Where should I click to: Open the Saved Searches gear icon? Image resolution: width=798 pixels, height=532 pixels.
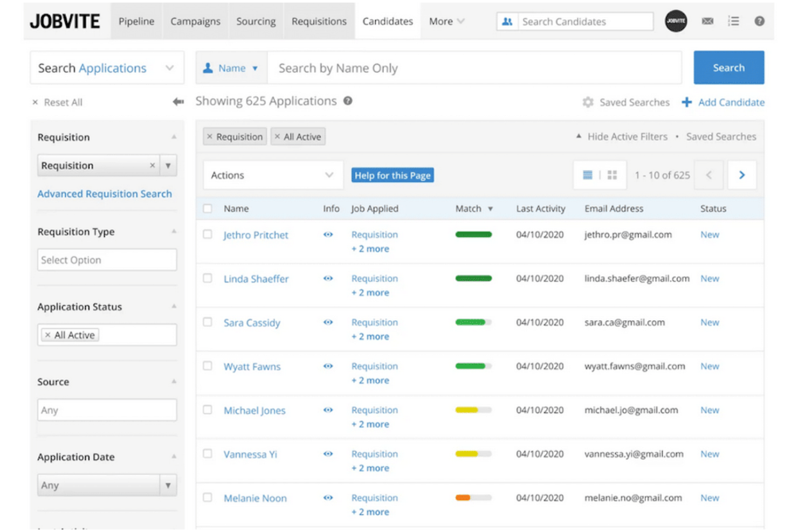(588, 102)
